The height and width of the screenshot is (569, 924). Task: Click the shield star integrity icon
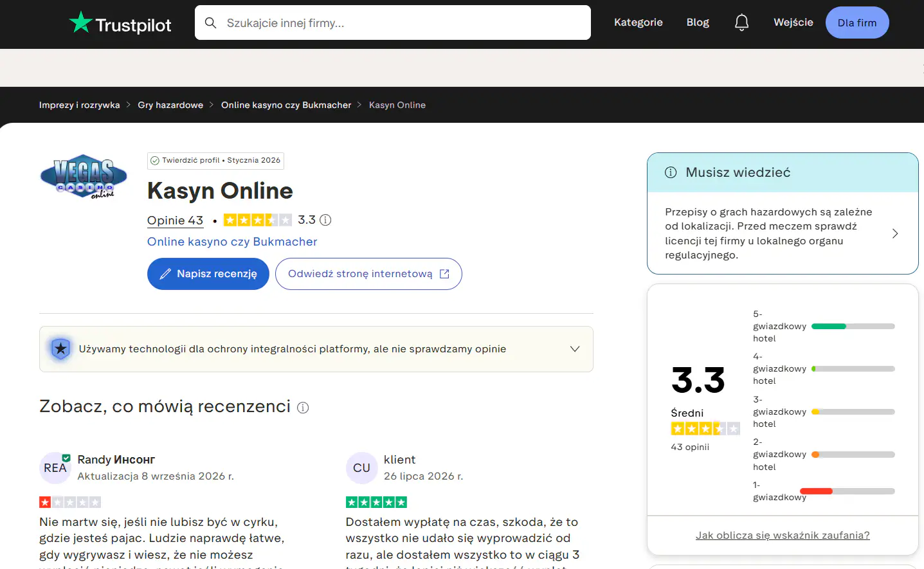(x=60, y=349)
